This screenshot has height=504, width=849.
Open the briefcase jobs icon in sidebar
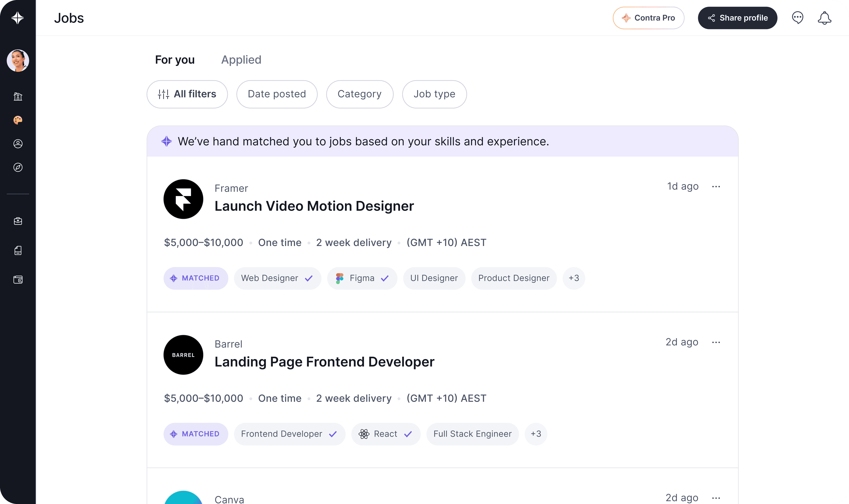pyautogui.click(x=18, y=221)
